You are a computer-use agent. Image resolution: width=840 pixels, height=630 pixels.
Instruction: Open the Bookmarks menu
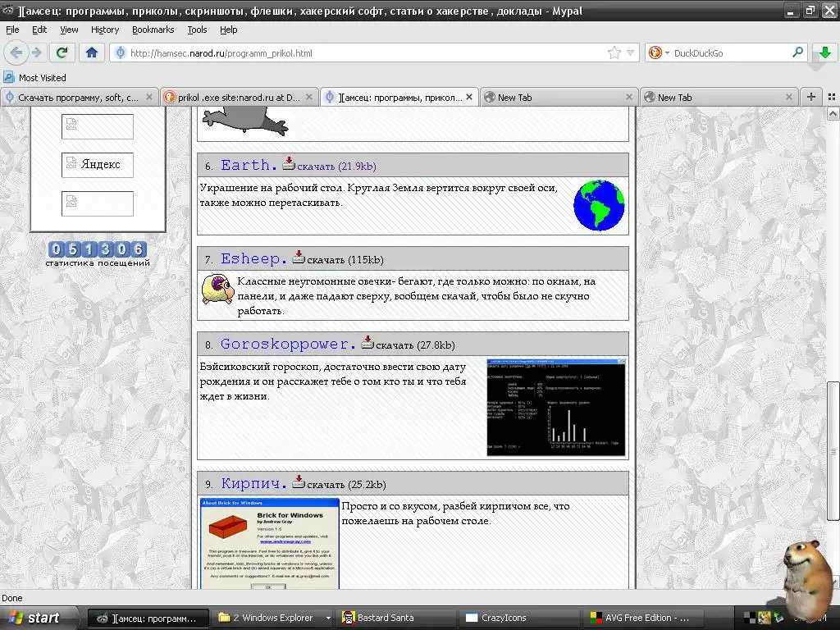[x=153, y=30]
